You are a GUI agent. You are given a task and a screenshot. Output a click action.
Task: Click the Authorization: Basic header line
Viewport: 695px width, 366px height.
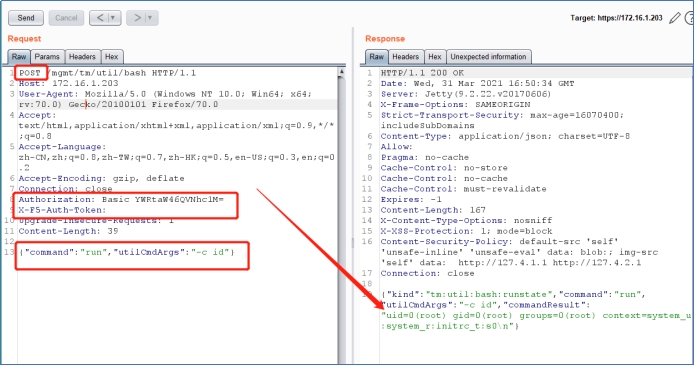121,199
